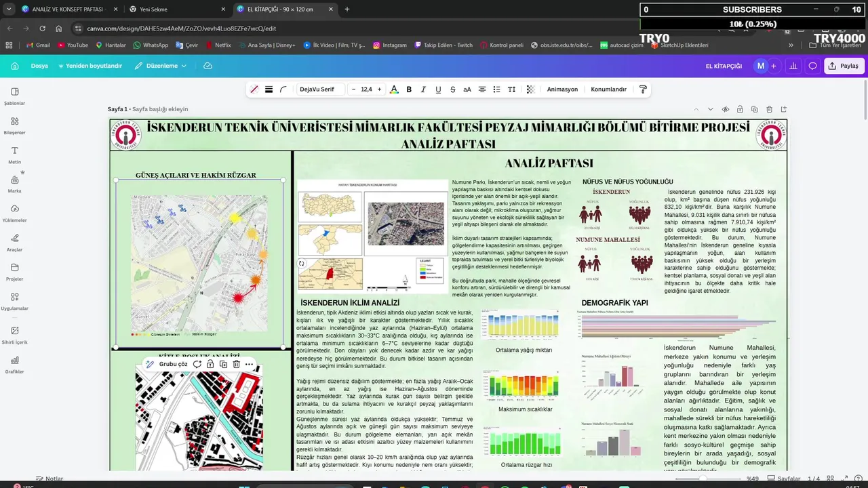868x488 pixels.
Task: Open the Şablonlar templates panel
Action: [x=15, y=96]
